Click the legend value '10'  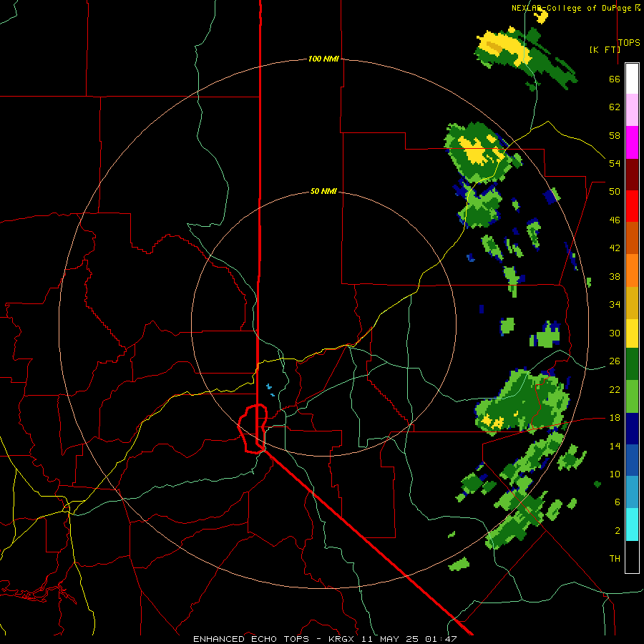(x=615, y=474)
